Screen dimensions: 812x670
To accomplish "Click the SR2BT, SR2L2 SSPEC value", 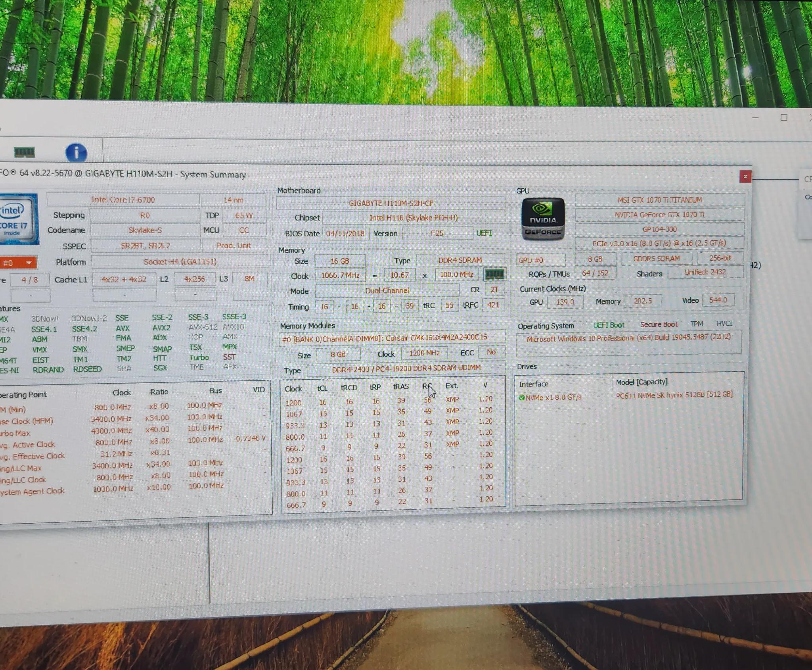I will [x=146, y=246].
